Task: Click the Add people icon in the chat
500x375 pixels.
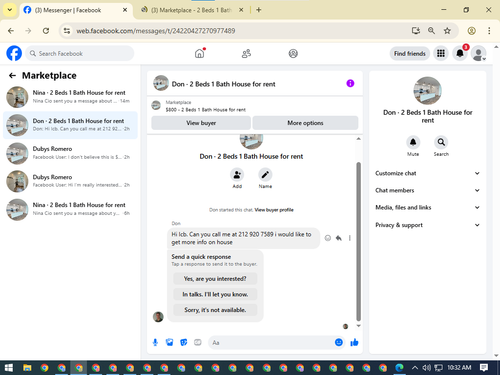Action: pos(237,175)
